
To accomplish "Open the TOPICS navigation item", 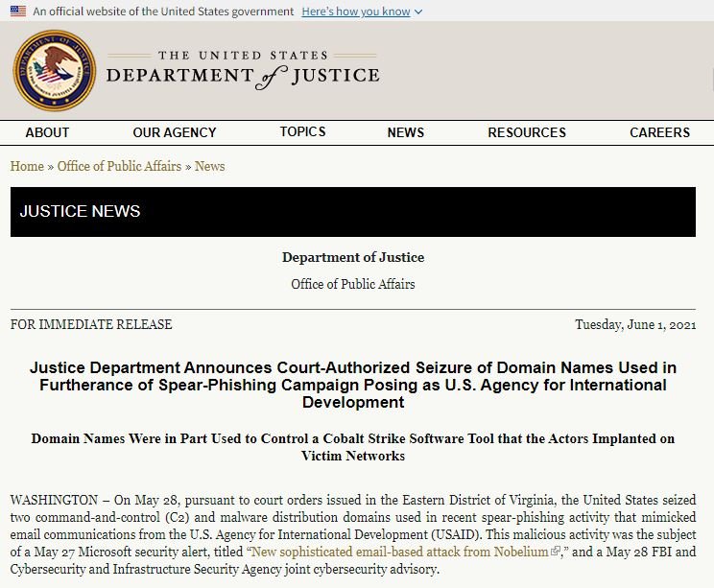I will coord(302,131).
